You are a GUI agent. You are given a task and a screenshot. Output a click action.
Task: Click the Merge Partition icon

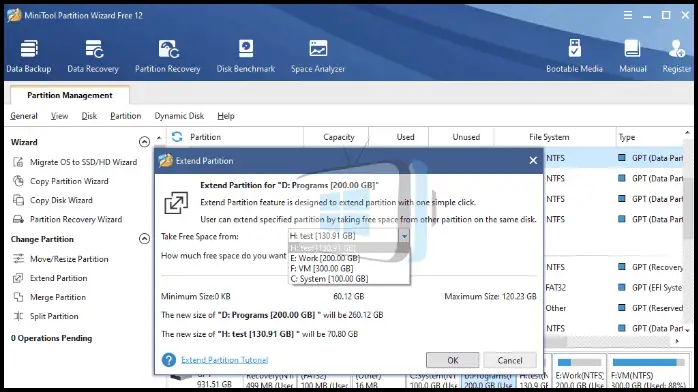(18, 297)
